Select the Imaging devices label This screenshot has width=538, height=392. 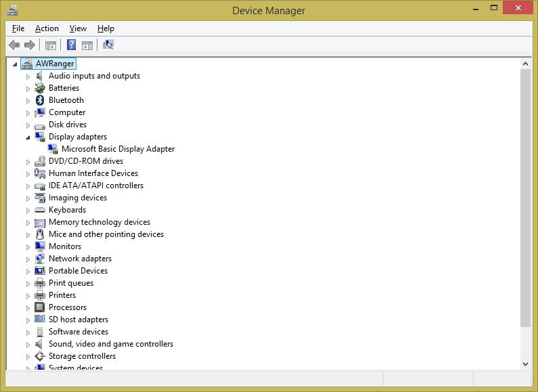point(78,198)
